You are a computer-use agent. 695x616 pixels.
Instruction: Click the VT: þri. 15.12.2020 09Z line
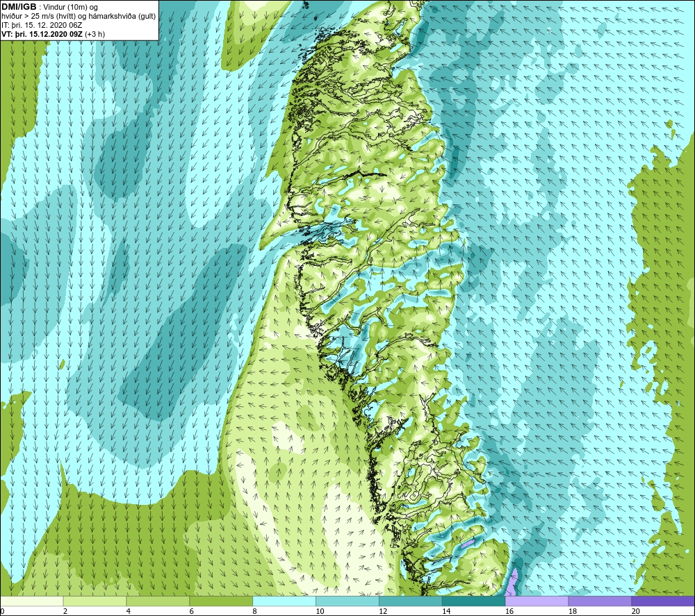(54, 33)
